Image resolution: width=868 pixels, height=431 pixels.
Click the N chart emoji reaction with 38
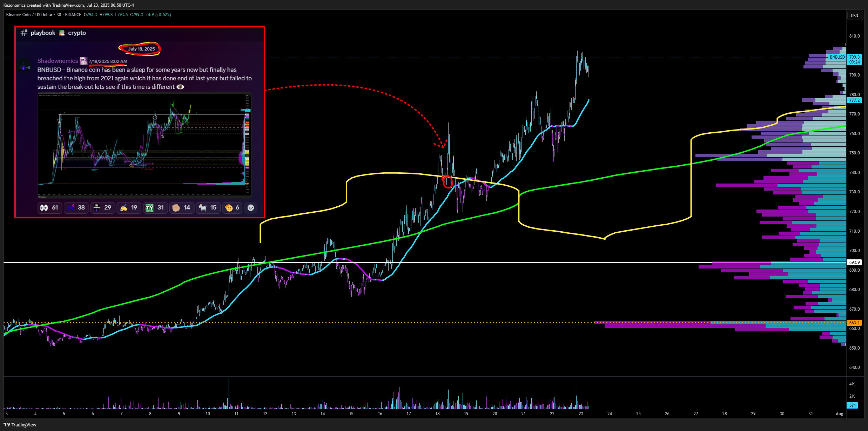[x=76, y=208]
